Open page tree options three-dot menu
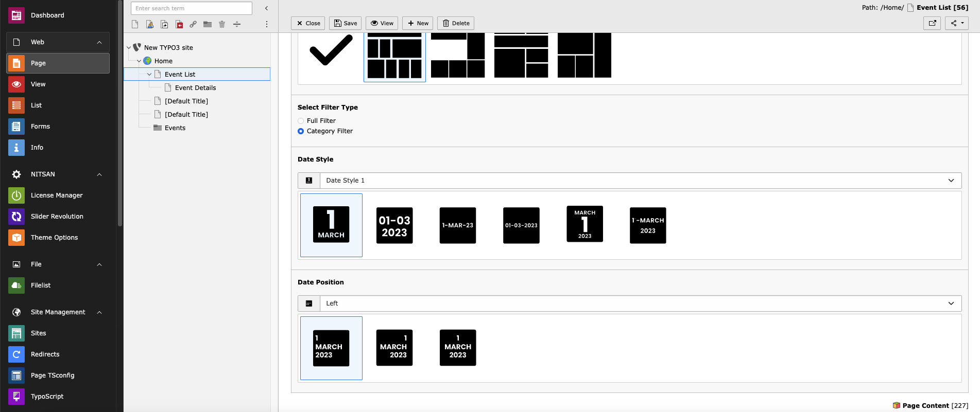Image resolution: width=980 pixels, height=412 pixels. point(266,24)
